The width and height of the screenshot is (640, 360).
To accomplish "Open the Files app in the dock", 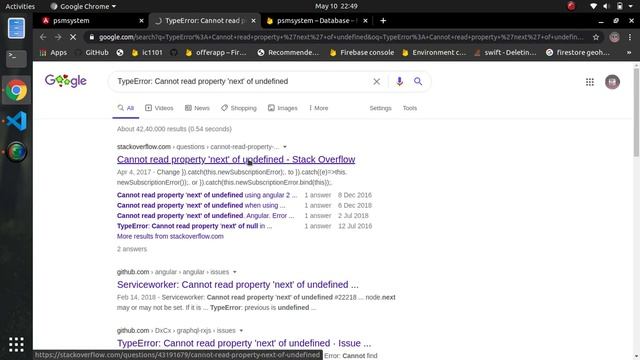I will 16,29.
